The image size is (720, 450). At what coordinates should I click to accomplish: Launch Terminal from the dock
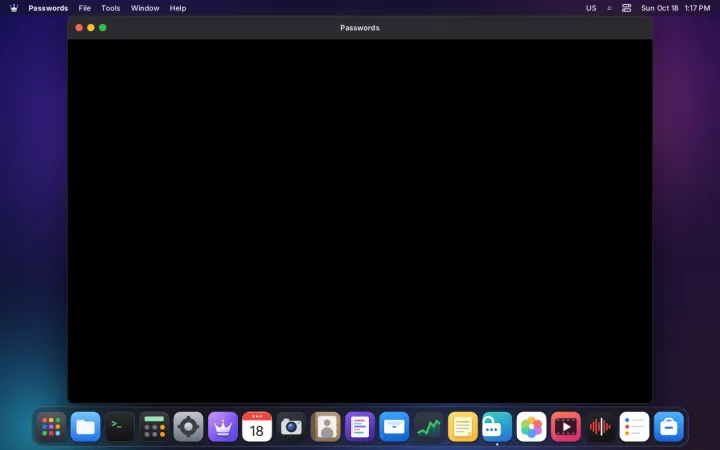[x=120, y=427]
